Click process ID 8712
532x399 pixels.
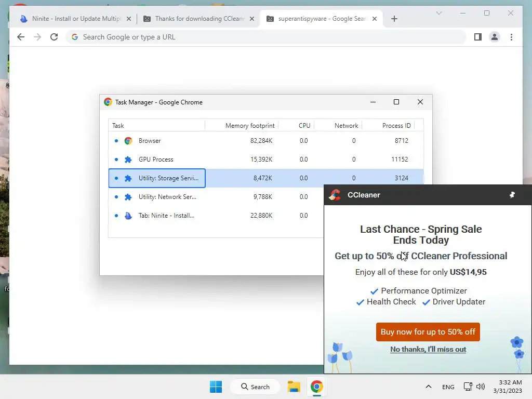click(x=402, y=141)
